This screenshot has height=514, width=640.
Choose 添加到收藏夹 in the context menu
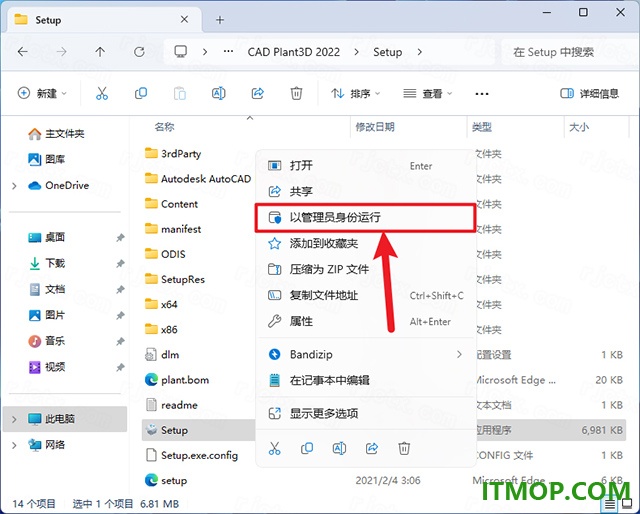click(x=366, y=244)
